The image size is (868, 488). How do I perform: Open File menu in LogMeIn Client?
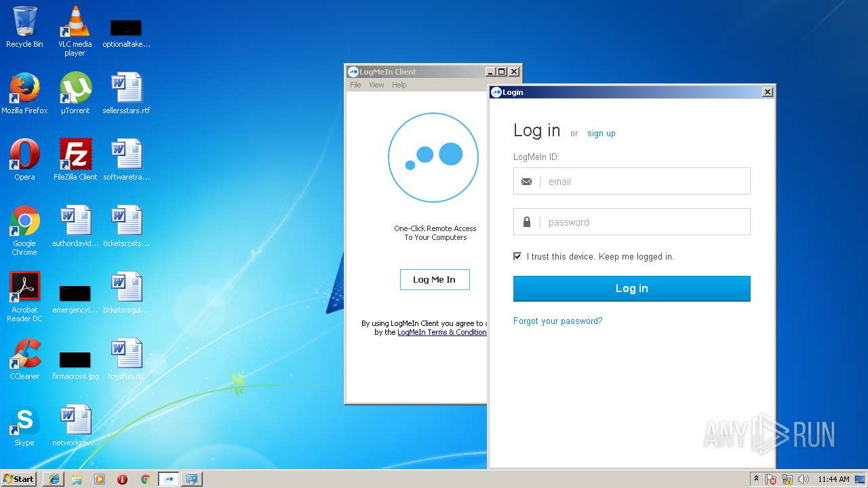355,85
